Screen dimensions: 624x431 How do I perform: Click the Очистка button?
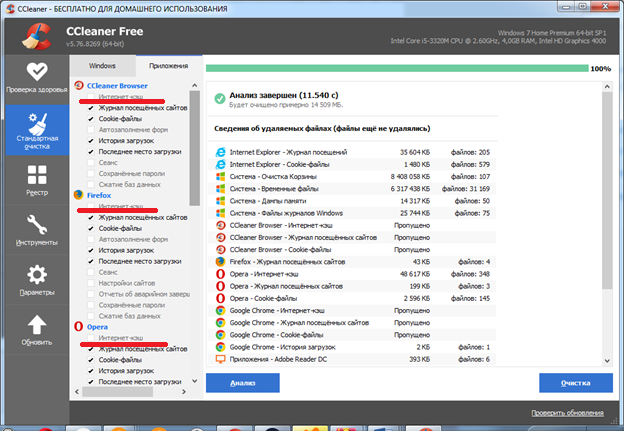pos(576,383)
